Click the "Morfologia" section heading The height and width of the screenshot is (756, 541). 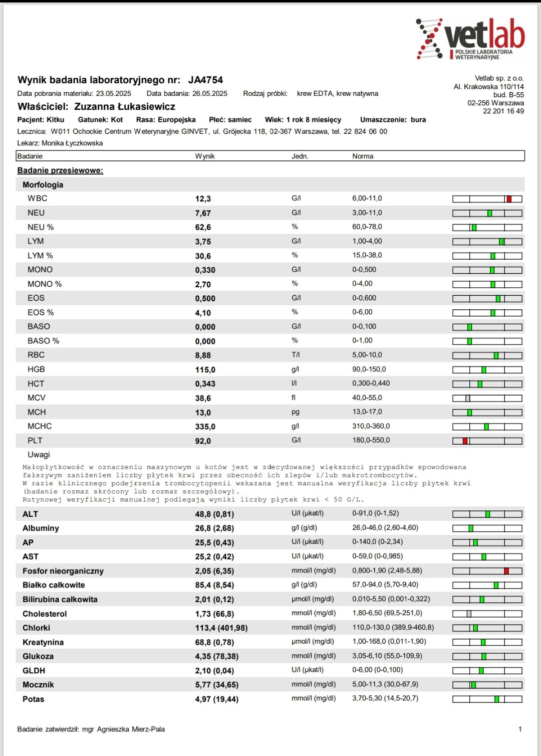pyautogui.click(x=43, y=185)
